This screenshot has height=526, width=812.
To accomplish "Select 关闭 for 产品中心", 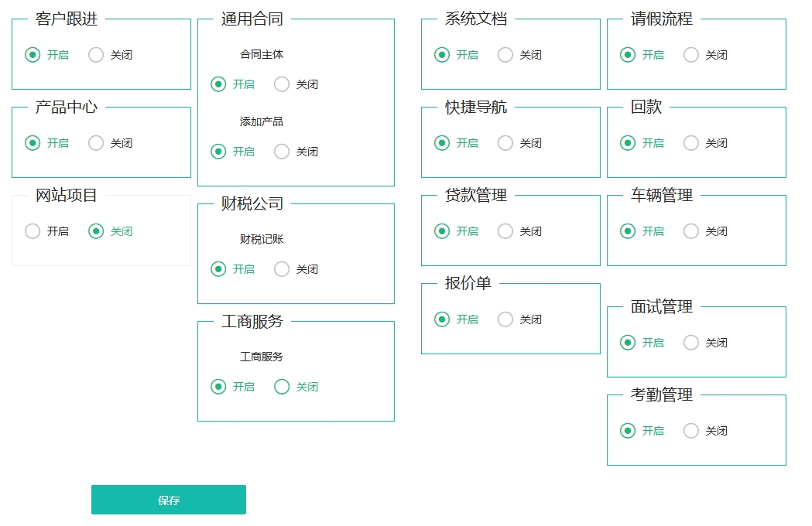I will coord(96,143).
